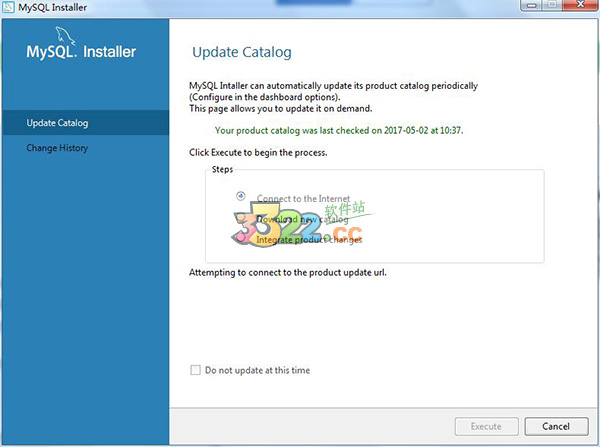The image size is (600, 447).
Task: Minimize the MySQL Installer window
Action: (x=532, y=5)
